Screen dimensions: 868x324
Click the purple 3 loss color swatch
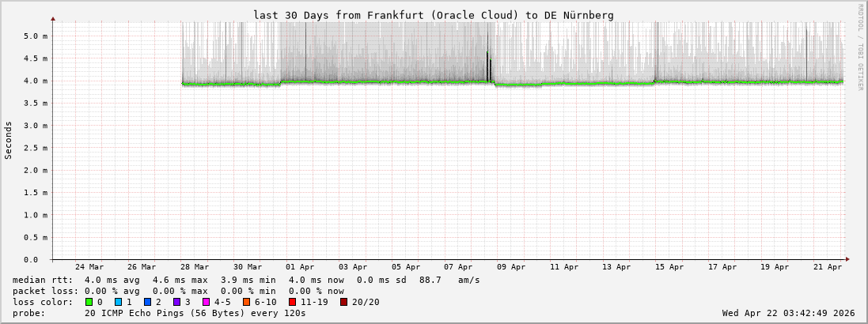[176, 302]
